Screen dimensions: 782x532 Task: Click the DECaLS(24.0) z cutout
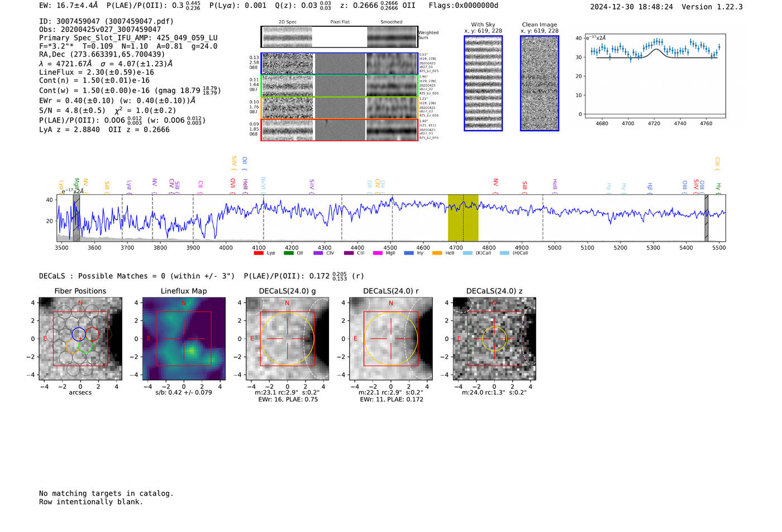(494, 339)
